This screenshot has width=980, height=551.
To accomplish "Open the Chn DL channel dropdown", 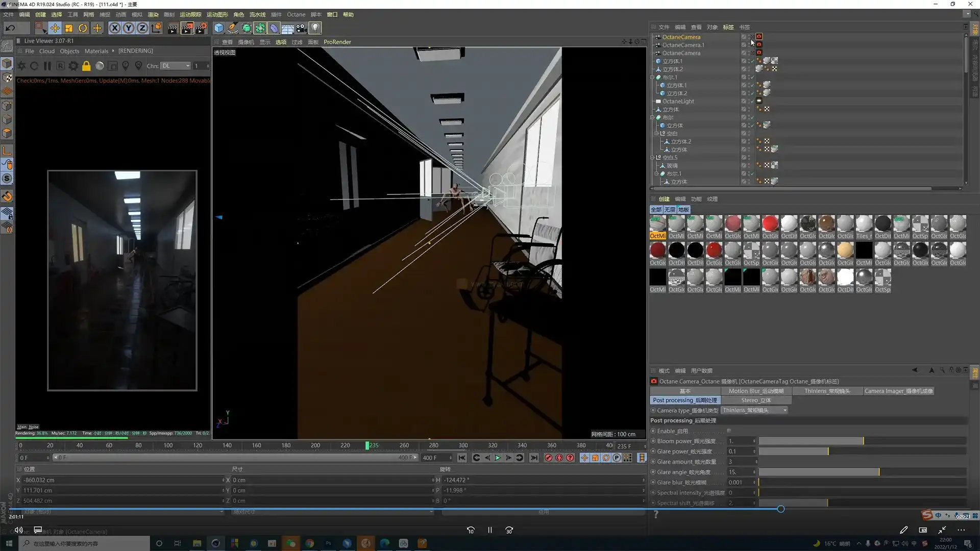I will point(176,66).
